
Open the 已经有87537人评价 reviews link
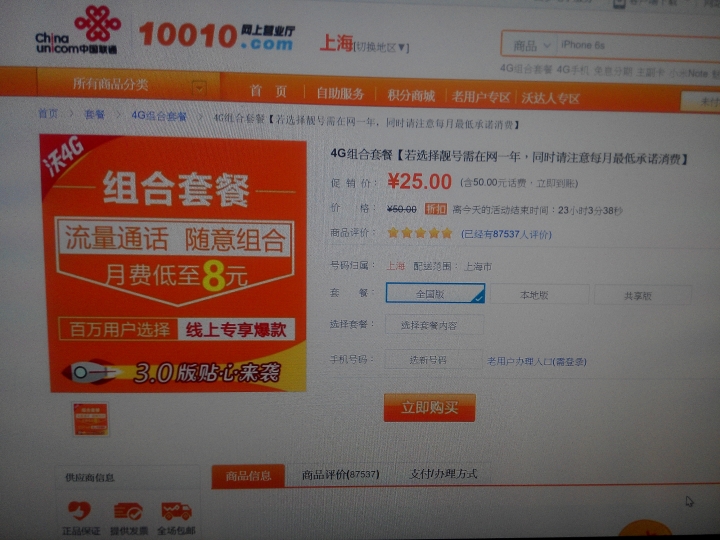click(x=506, y=234)
